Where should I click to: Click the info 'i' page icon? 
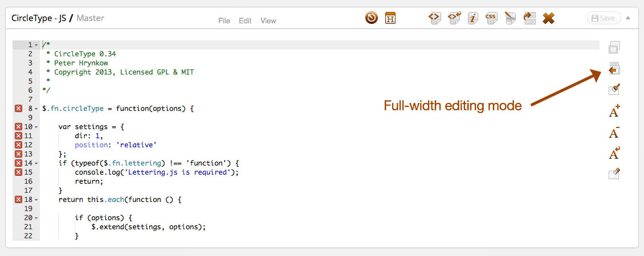(473, 18)
